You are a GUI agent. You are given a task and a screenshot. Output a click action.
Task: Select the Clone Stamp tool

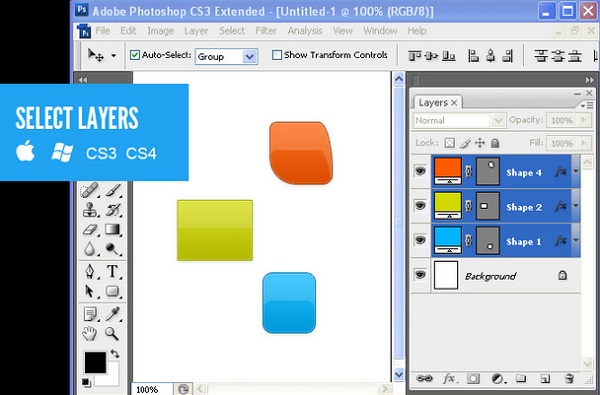point(90,210)
